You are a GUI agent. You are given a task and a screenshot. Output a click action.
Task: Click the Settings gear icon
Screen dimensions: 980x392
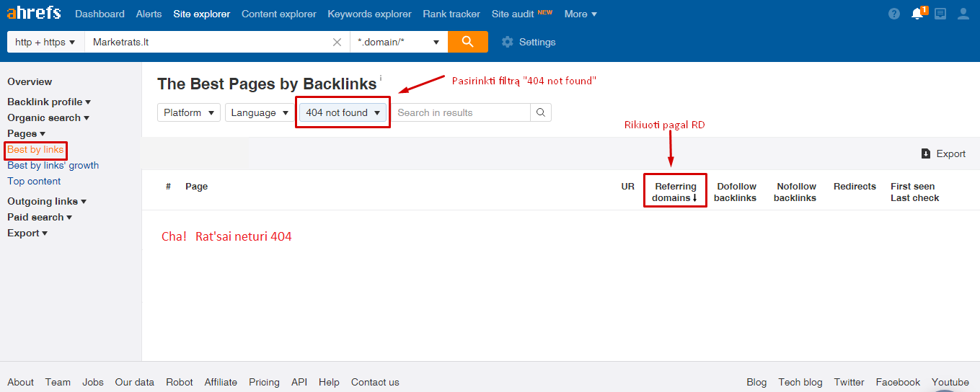coord(508,42)
